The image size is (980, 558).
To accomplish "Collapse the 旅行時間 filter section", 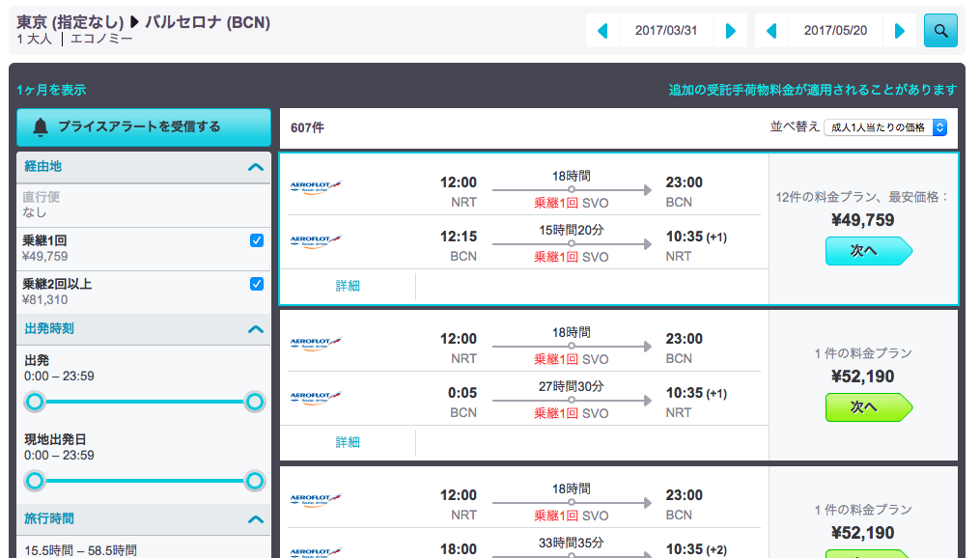I will point(255,519).
